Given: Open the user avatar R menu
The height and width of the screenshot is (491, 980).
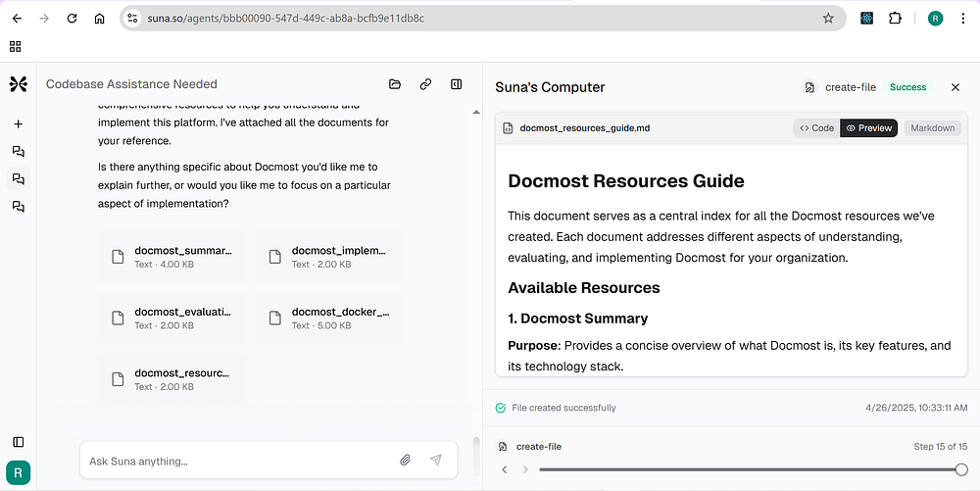Looking at the screenshot, I should point(18,473).
